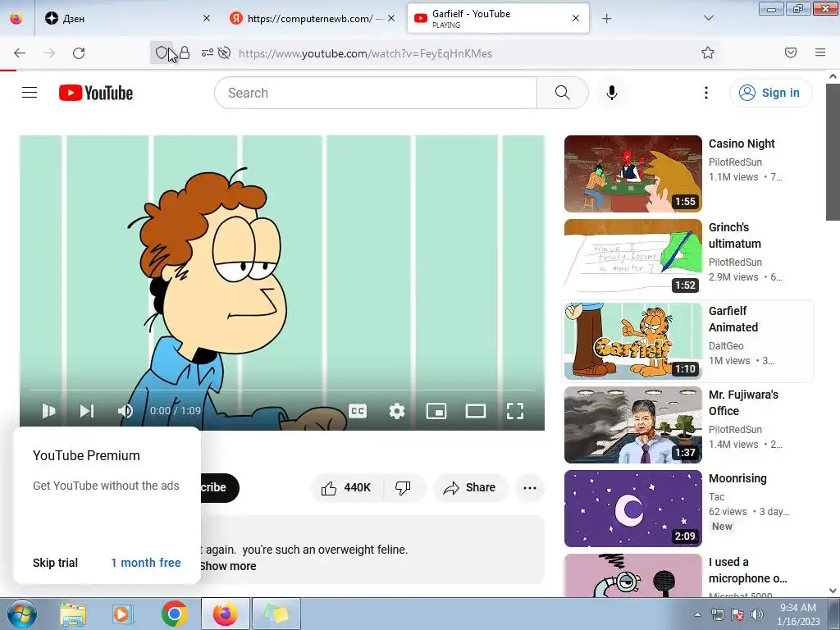Open player settings gear
Viewport: 840px width, 630px height.
point(397,411)
